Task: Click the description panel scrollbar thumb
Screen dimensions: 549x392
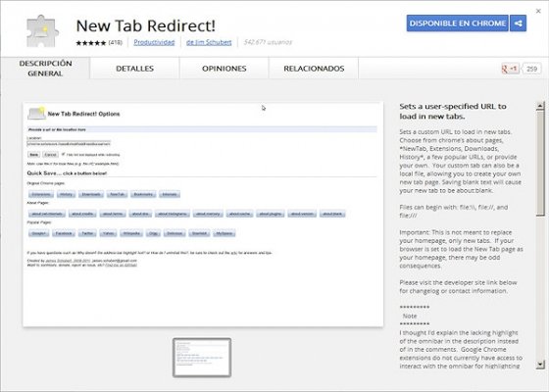Action: point(540,163)
